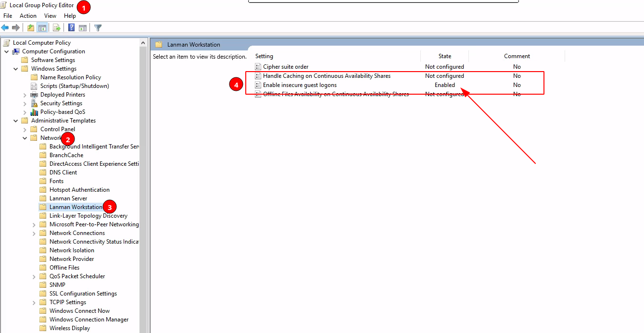This screenshot has width=644, height=333.
Task: Toggle the console tree pane icon
Action: click(x=42, y=28)
